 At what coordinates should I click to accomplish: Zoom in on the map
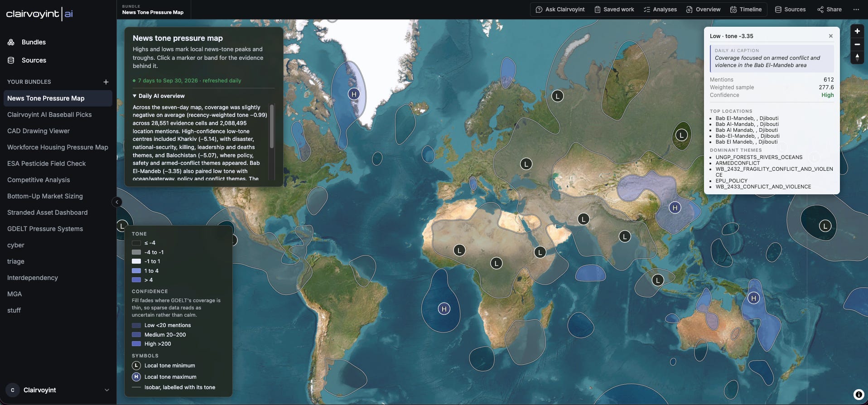pos(857,31)
